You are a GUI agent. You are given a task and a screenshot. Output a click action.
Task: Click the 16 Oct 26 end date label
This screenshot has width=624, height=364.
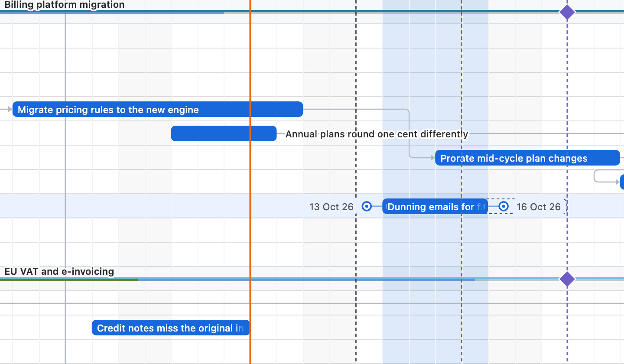click(x=539, y=207)
